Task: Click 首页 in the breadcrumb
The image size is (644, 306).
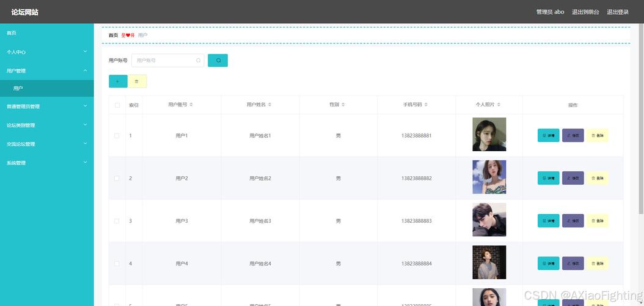Action: pyautogui.click(x=113, y=35)
